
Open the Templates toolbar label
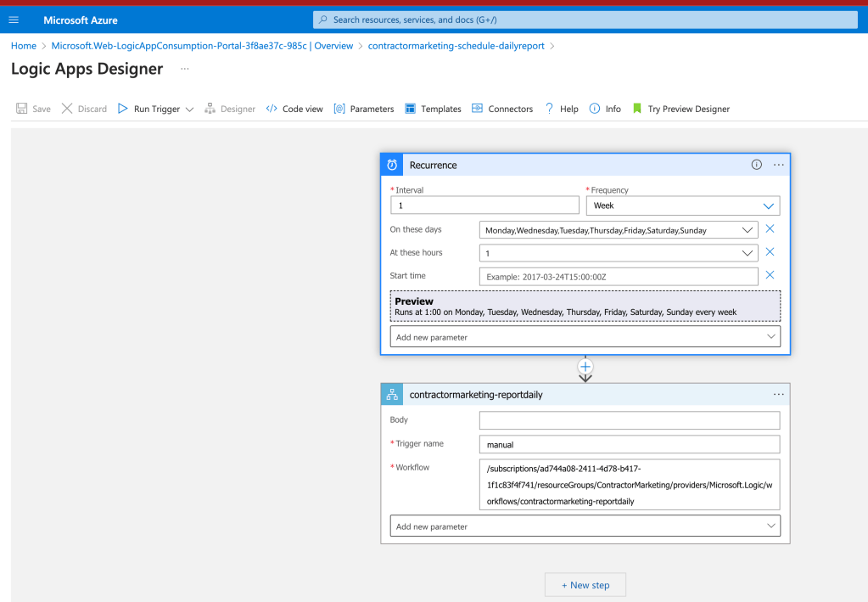[440, 109]
